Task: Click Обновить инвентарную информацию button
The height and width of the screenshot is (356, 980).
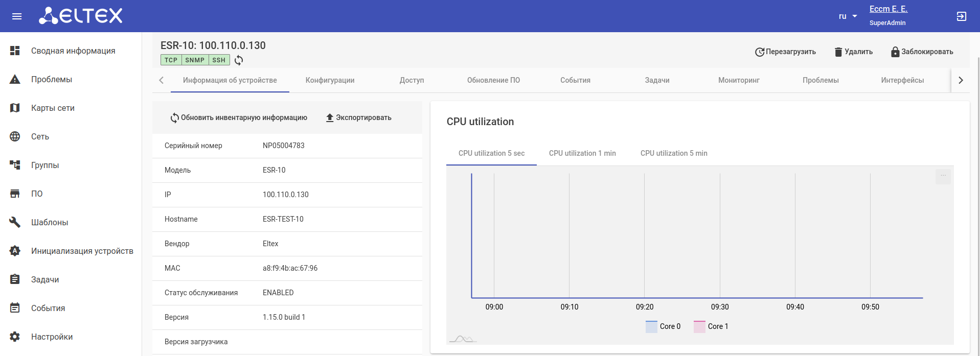Action: (x=239, y=117)
